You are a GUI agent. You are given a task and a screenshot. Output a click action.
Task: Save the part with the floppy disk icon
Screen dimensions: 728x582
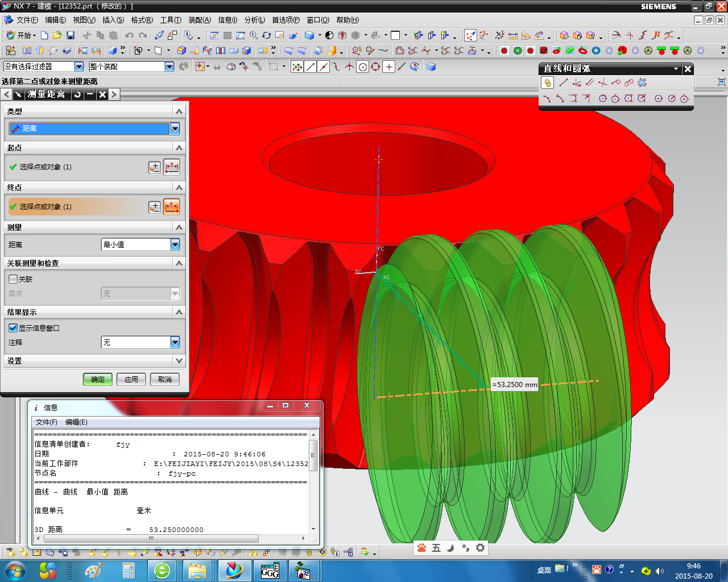pyautogui.click(x=71, y=35)
